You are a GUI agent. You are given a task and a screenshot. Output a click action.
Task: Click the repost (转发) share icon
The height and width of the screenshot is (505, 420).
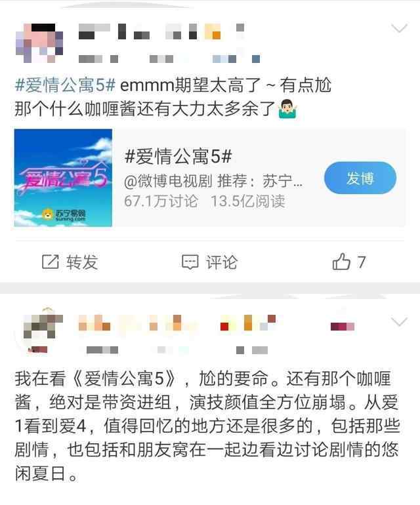[x=51, y=262]
